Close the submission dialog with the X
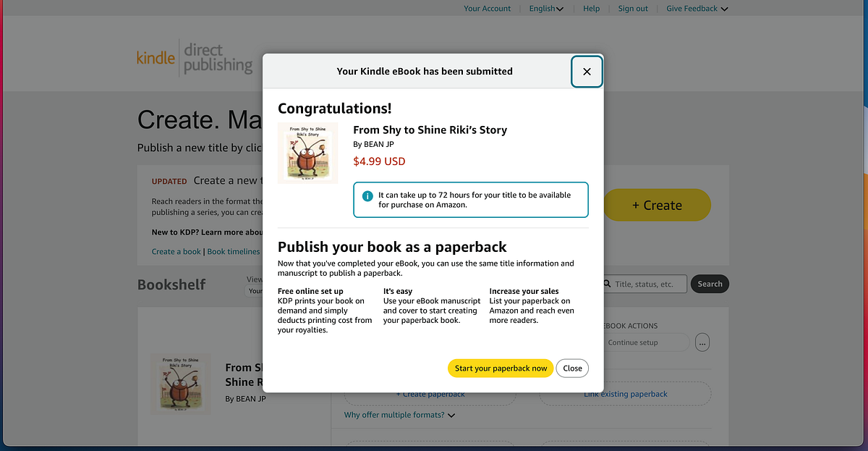The image size is (868, 451). 587,72
